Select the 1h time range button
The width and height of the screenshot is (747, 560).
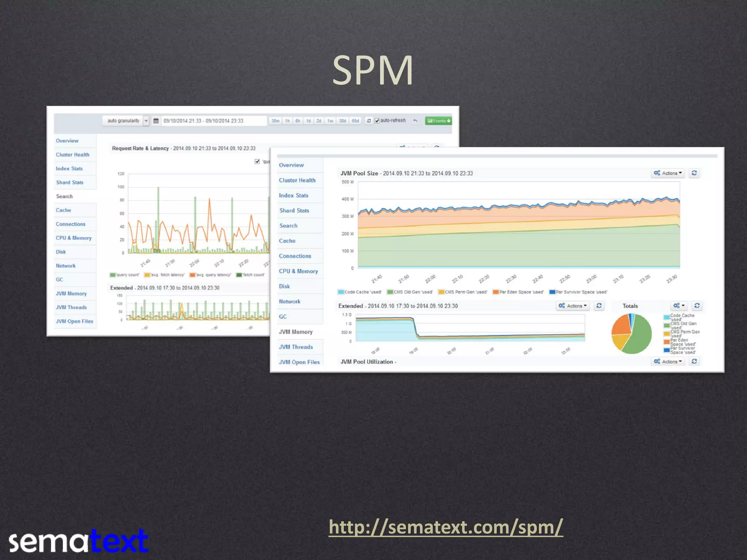point(287,121)
